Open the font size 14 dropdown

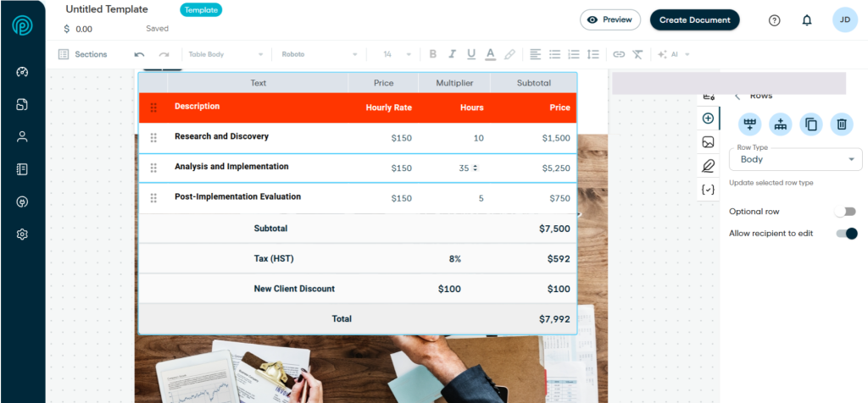(x=397, y=54)
